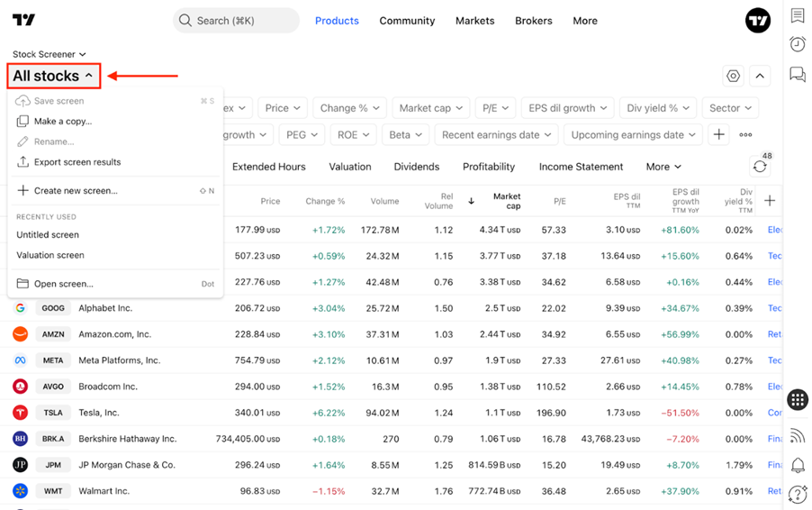Open the Sector filter dropdown

pyautogui.click(x=730, y=108)
